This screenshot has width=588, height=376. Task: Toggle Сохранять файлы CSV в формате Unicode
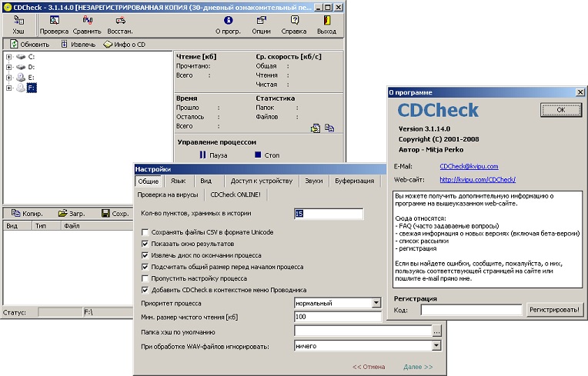[x=145, y=232]
